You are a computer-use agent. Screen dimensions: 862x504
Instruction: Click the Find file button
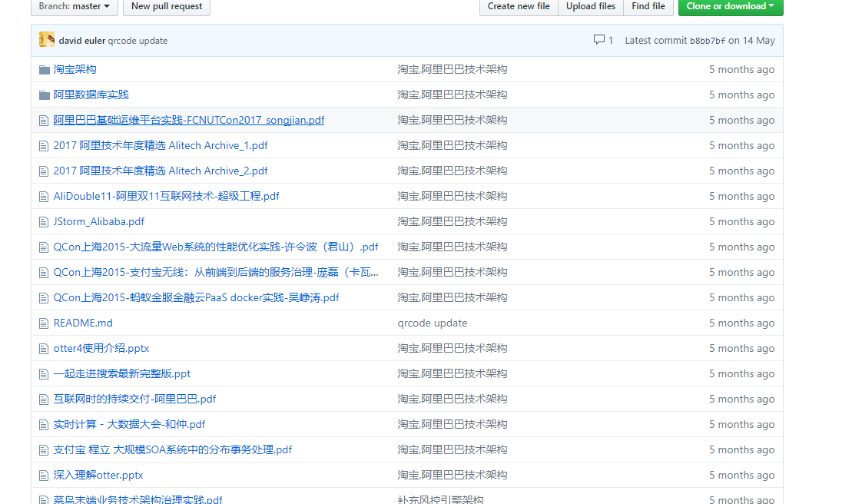(648, 6)
